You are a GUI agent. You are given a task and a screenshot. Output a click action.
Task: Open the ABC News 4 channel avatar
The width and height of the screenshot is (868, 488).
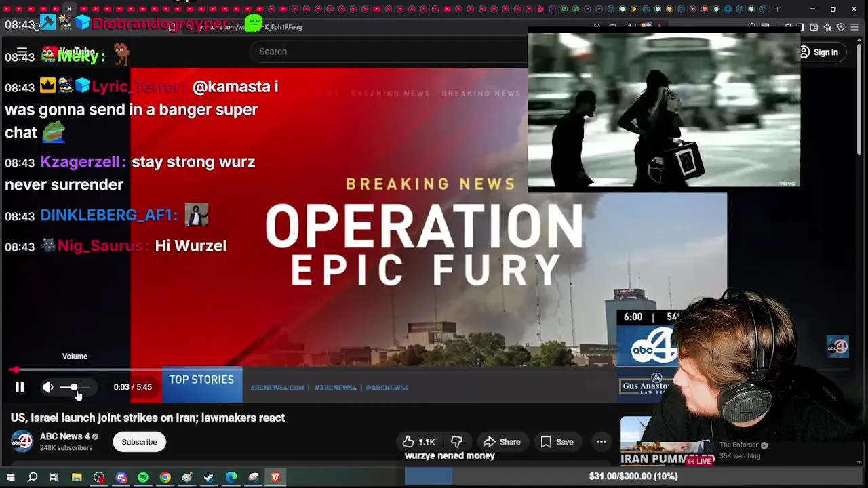[x=22, y=441]
